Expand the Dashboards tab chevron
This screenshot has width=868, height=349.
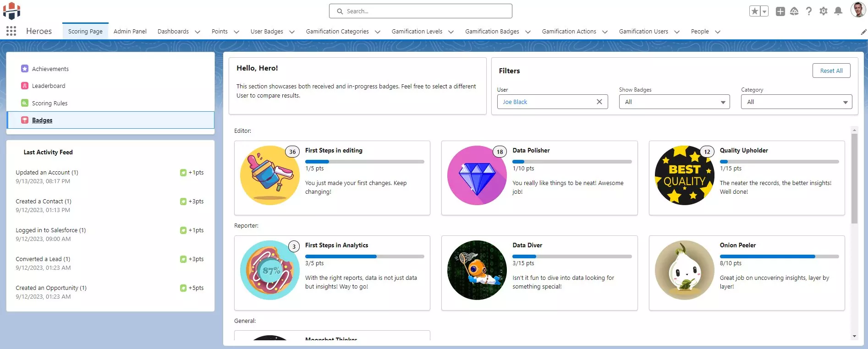(x=198, y=32)
